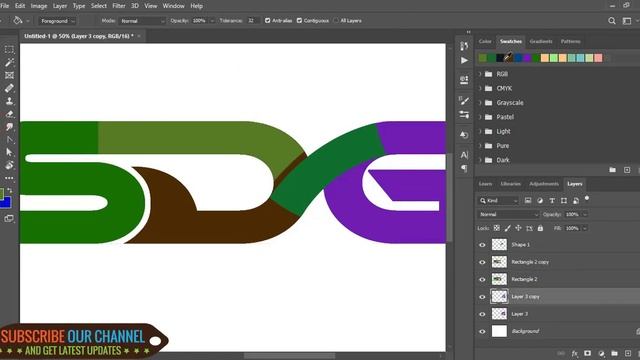Expand the CMYK swatch folder
640x360 pixels.
coord(480,89)
